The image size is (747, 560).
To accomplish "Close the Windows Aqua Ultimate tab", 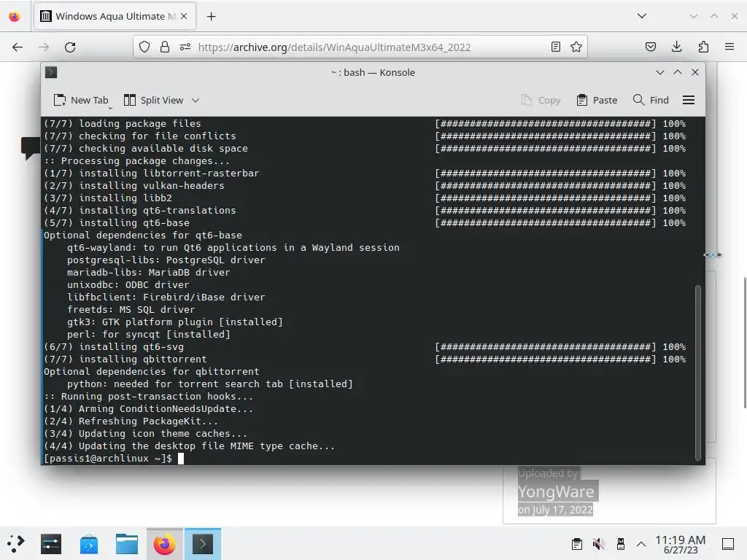I will click(x=184, y=16).
